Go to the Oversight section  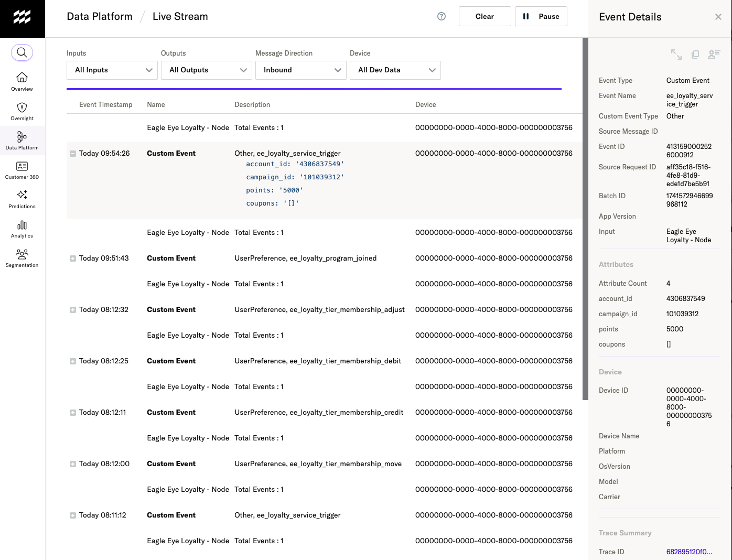[x=22, y=111]
